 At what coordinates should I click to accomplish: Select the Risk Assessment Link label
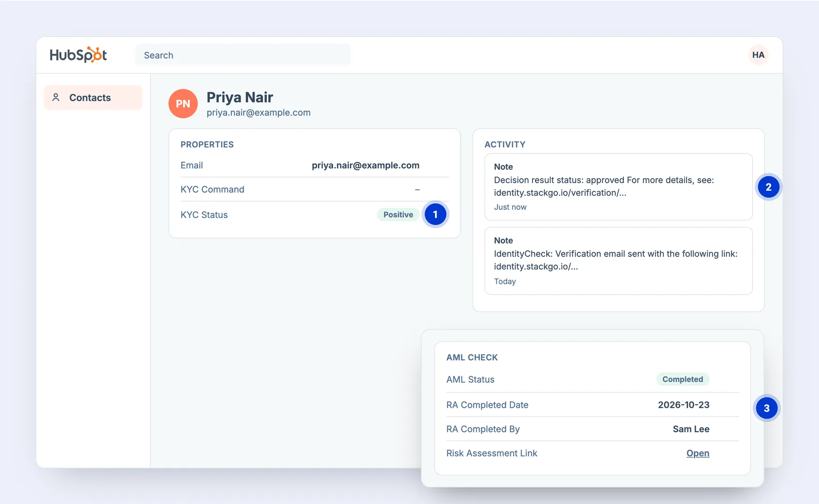[492, 453]
